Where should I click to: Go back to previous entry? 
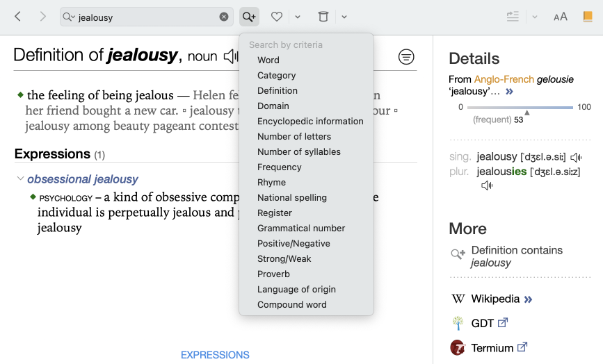(x=18, y=17)
